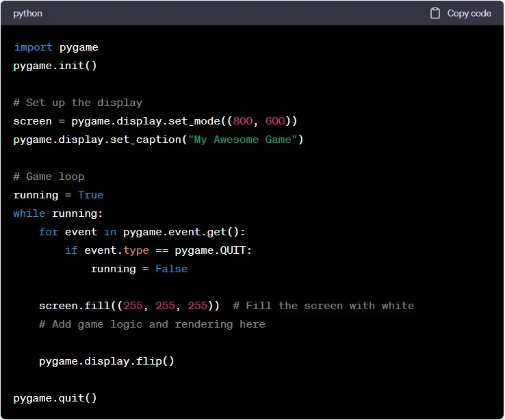Click the '# Set up the display' comment

point(77,103)
